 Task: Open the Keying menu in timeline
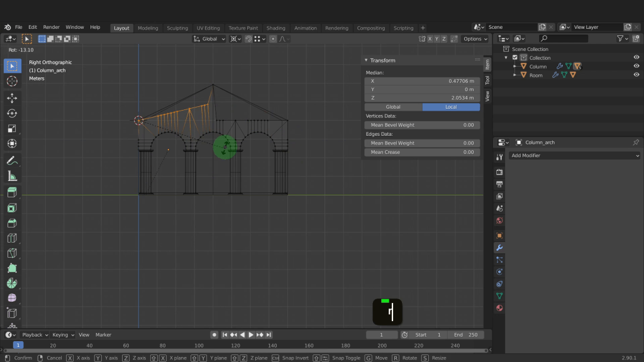coord(63,335)
